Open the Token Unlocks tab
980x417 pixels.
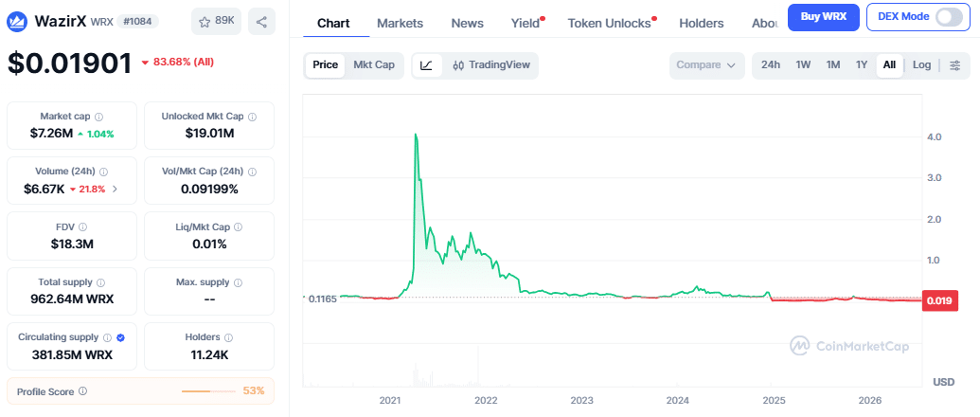[x=609, y=23]
